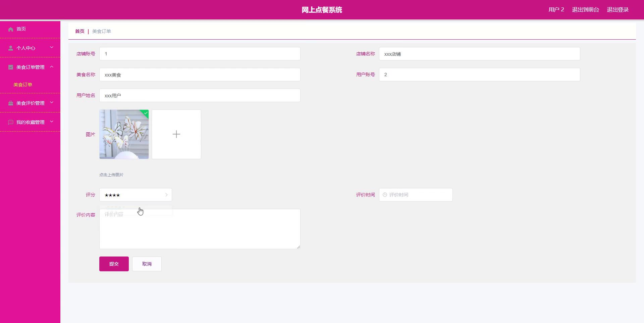Viewport: 644px width, 323px height.
Task: Click 退出登录 link in header
Action: pyautogui.click(x=618, y=10)
